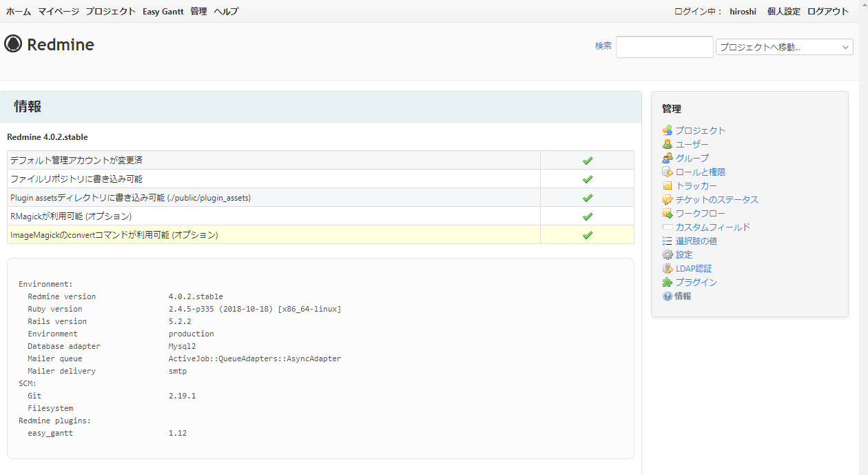Open プロジェクト from the admin sidebar icon
The width and height of the screenshot is (868, 475).
pos(667,130)
